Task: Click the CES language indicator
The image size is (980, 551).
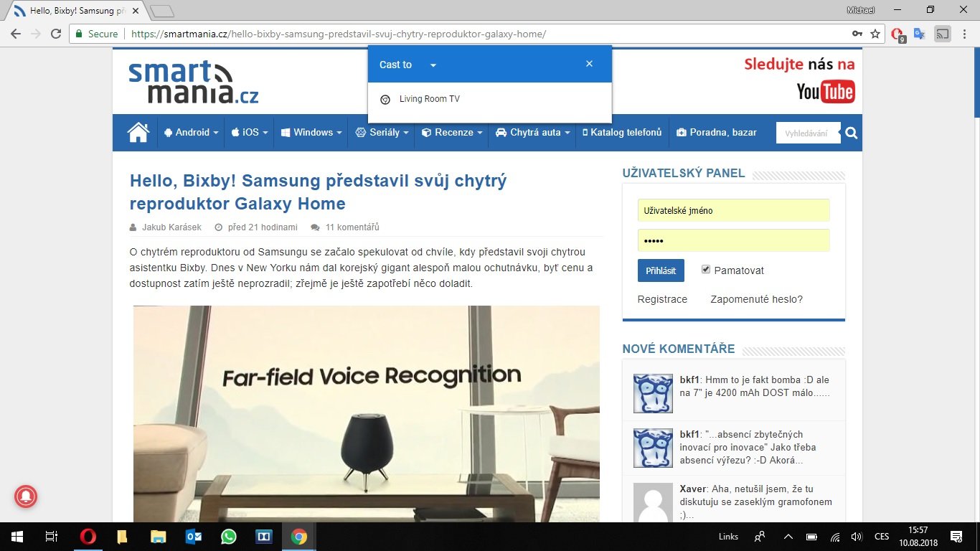Action: tap(882, 537)
